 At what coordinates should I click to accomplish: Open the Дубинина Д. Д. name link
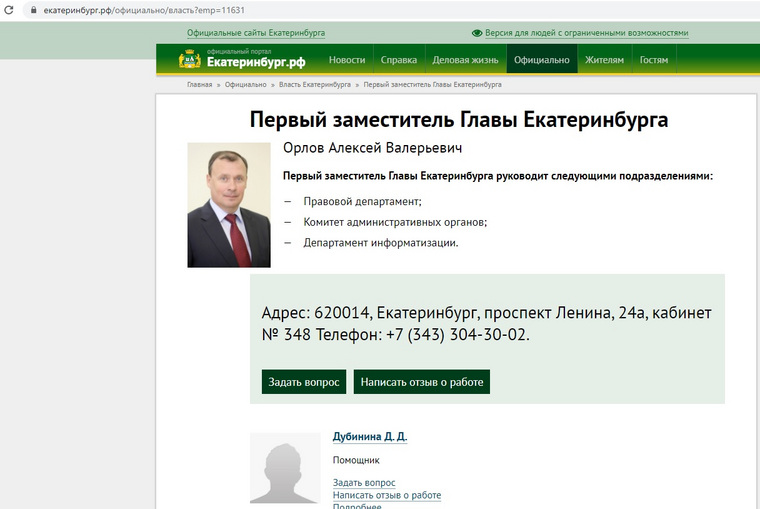click(370, 436)
